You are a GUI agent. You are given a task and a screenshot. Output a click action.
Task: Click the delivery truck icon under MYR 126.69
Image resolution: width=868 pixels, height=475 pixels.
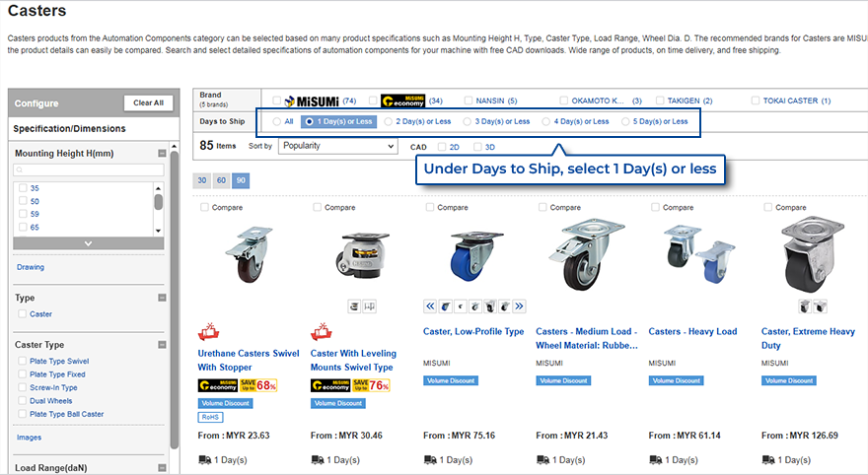[768, 459]
